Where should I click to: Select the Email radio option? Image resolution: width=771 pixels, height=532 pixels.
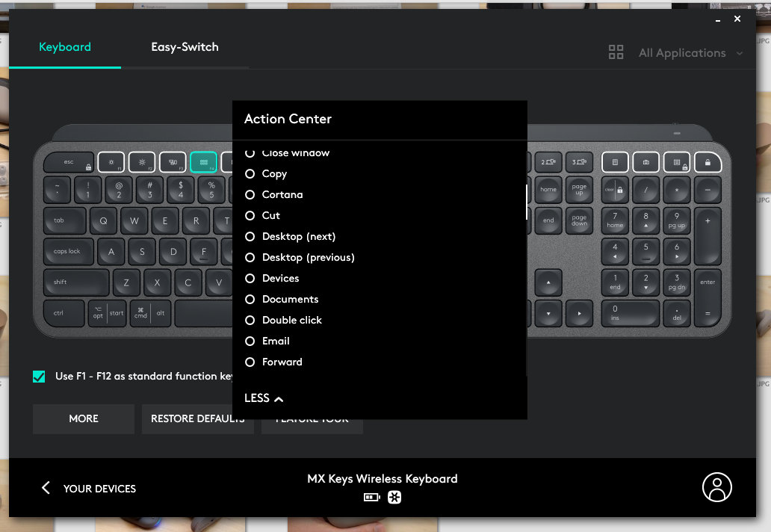(x=250, y=341)
